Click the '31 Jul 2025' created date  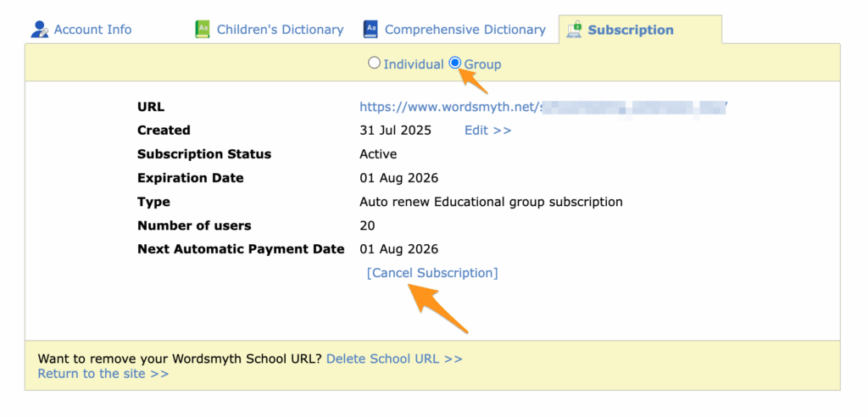click(x=395, y=131)
